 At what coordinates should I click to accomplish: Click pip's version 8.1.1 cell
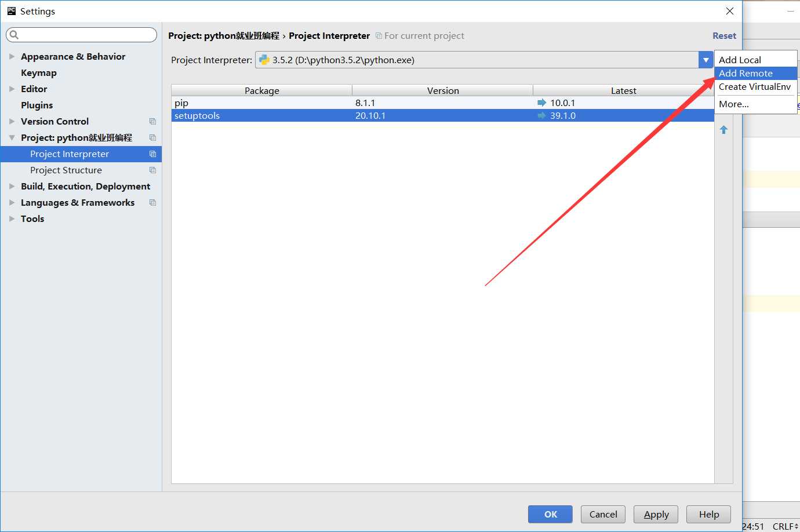pos(365,103)
